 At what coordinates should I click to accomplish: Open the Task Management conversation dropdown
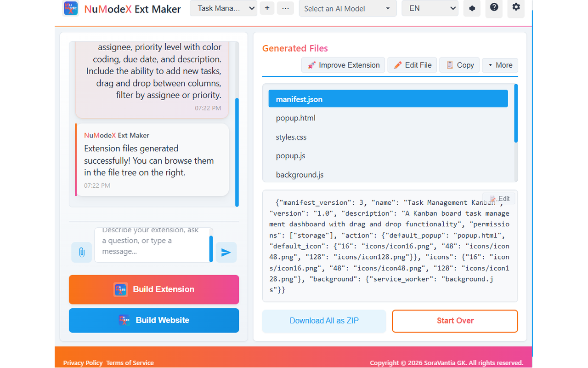223,8
